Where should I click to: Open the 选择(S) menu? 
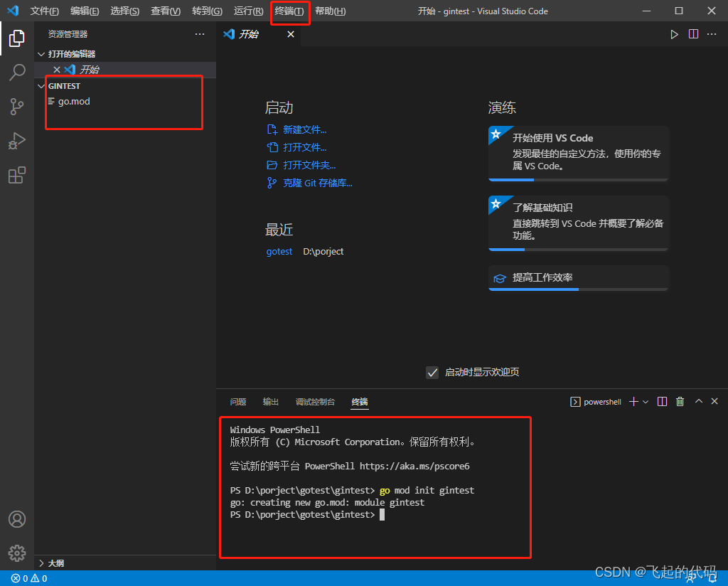click(x=125, y=11)
